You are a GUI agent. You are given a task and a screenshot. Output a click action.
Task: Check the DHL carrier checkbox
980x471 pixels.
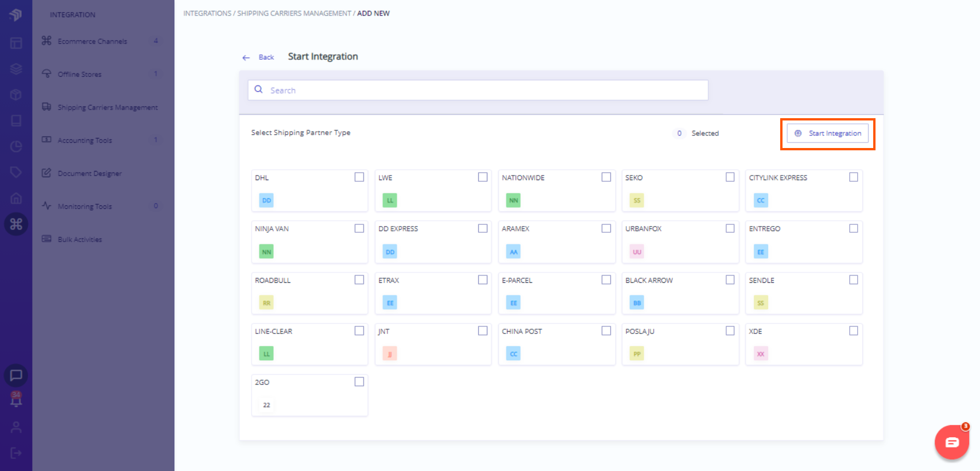point(359,177)
